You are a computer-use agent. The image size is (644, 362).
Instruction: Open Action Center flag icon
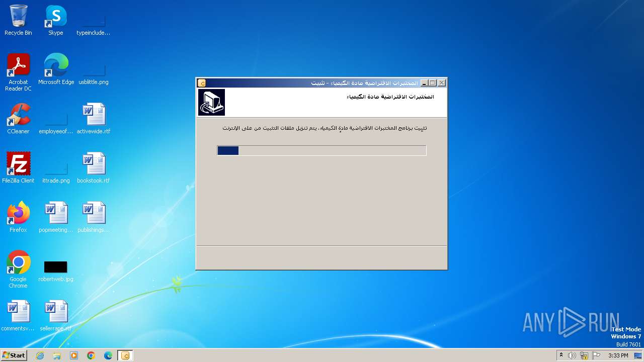[x=597, y=355]
